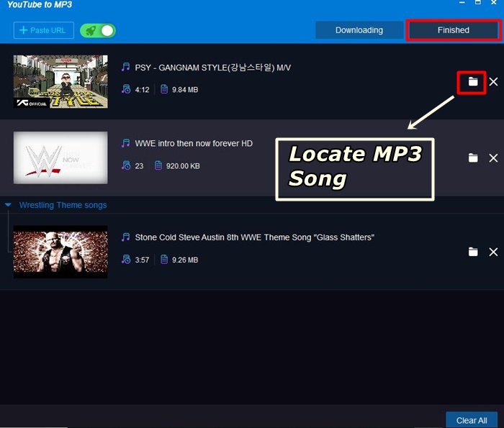Remove WWE intro then now forever item
The width and height of the screenshot is (504, 428).
(493, 158)
